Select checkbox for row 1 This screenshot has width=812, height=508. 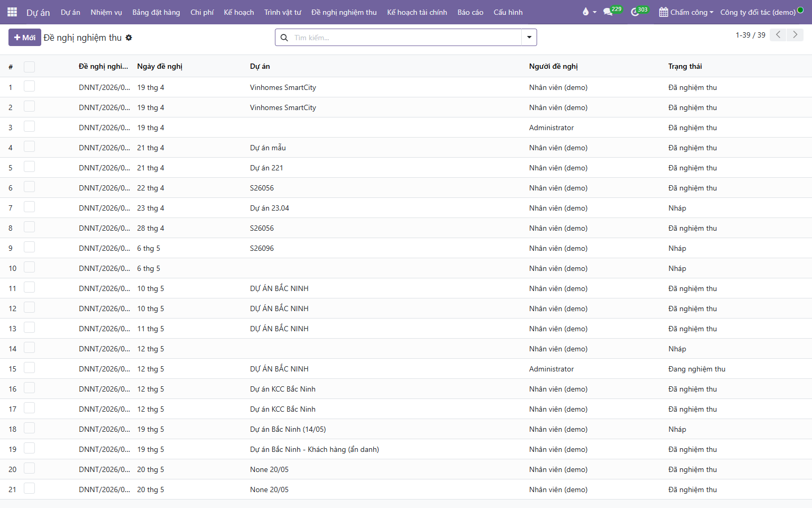click(x=30, y=87)
